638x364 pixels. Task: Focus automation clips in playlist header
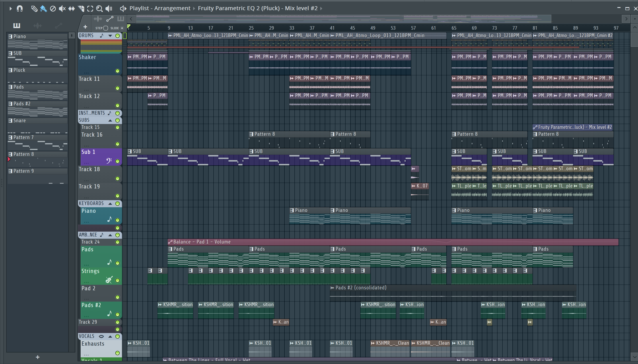109,19
